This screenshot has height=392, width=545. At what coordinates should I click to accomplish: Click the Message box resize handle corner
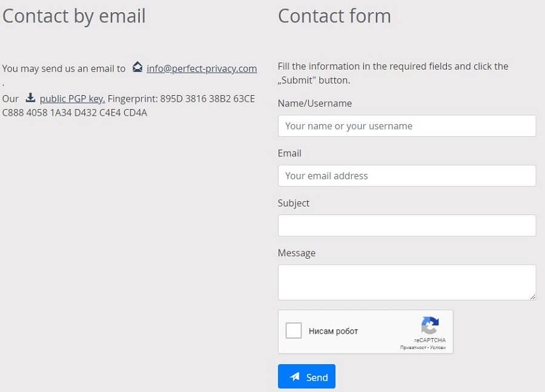click(x=532, y=297)
